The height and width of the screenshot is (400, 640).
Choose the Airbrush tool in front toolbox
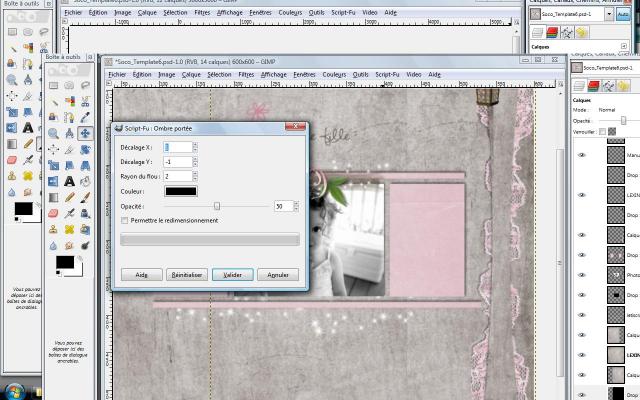pos(69,213)
